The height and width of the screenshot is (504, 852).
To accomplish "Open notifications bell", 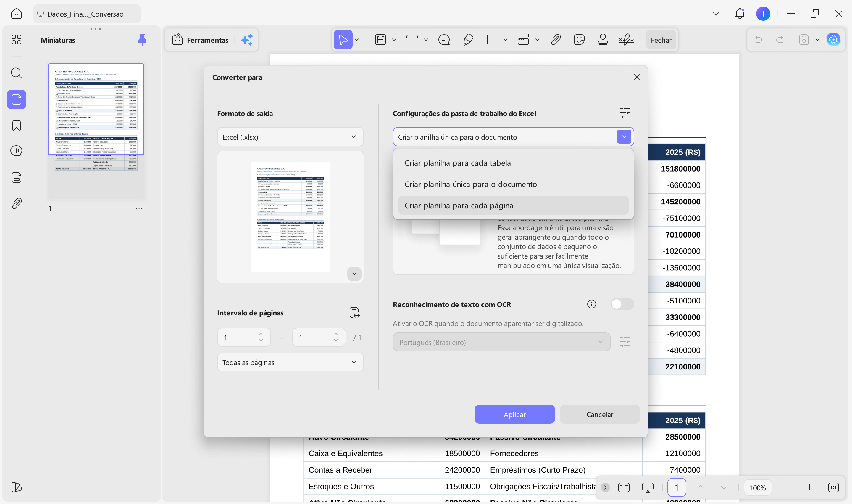I will point(740,14).
